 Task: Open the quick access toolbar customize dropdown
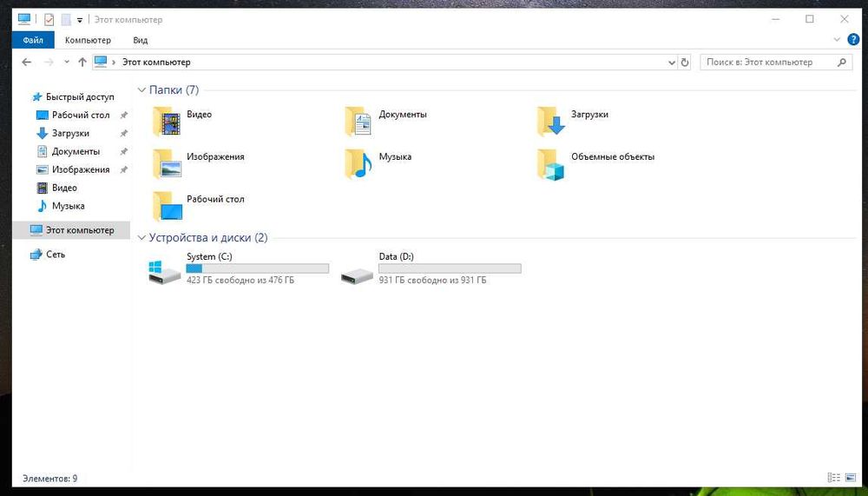(x=80, y=20)
